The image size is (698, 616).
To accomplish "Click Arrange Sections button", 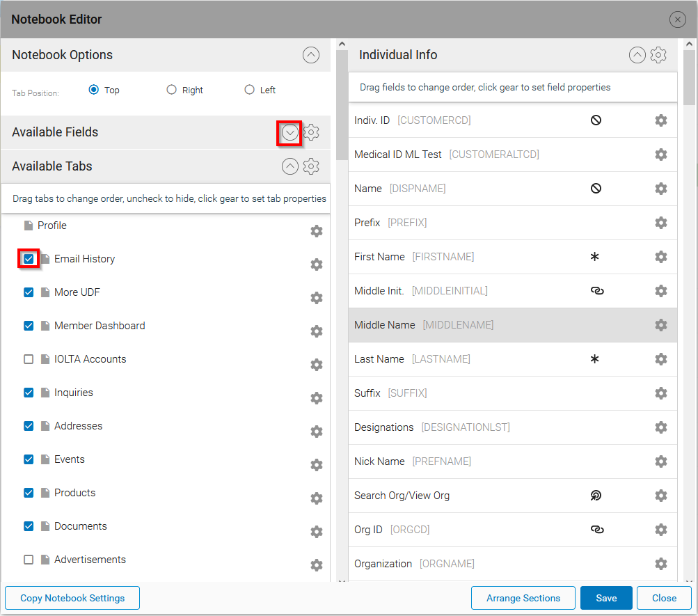I will click(x=523, y=598).
